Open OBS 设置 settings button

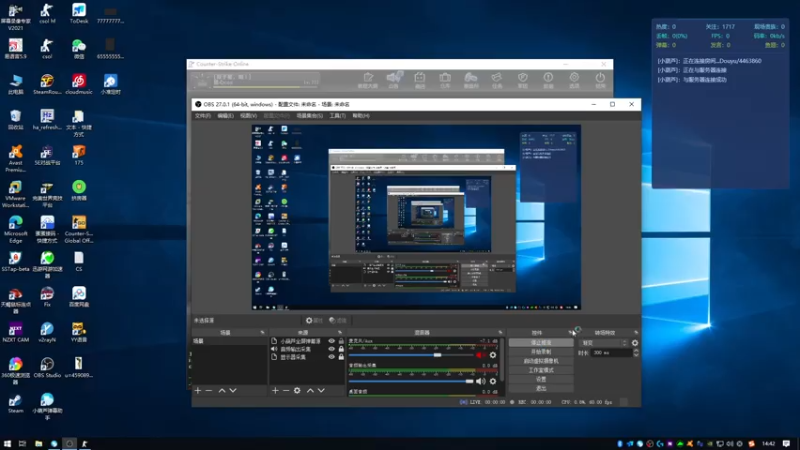[541, 379]
